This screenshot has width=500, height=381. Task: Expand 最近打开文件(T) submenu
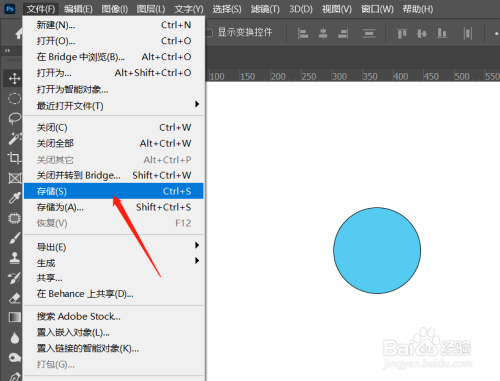tap(197, 104)
